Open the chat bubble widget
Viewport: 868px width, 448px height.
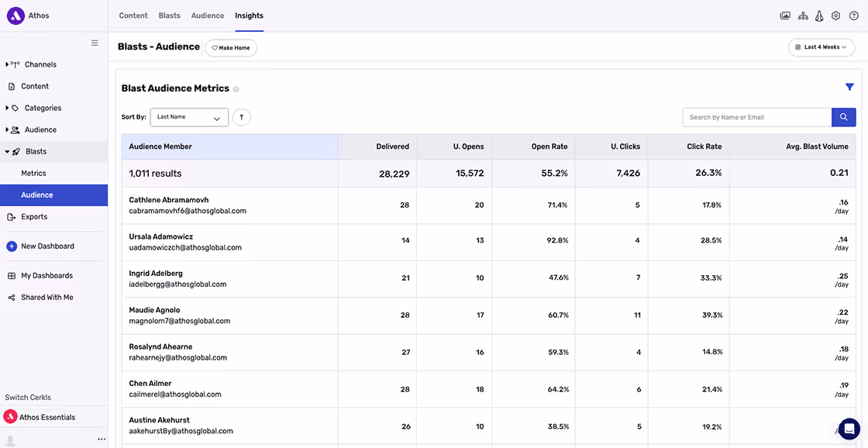[849, 428]
